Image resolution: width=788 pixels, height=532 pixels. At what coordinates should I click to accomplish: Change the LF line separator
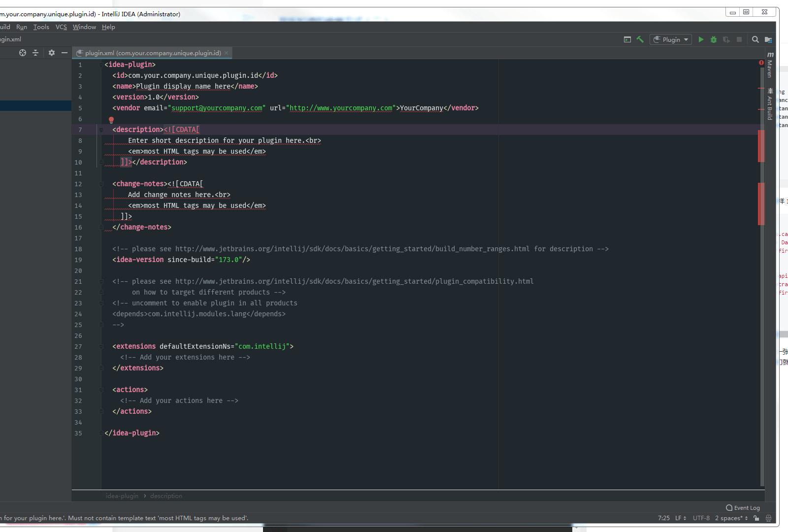[681, 518]
